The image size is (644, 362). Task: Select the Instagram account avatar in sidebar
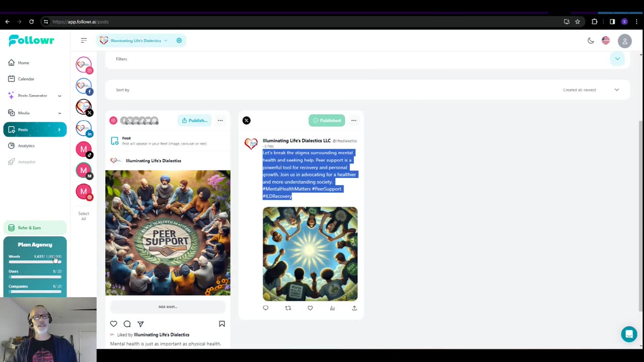pos(84,65)
